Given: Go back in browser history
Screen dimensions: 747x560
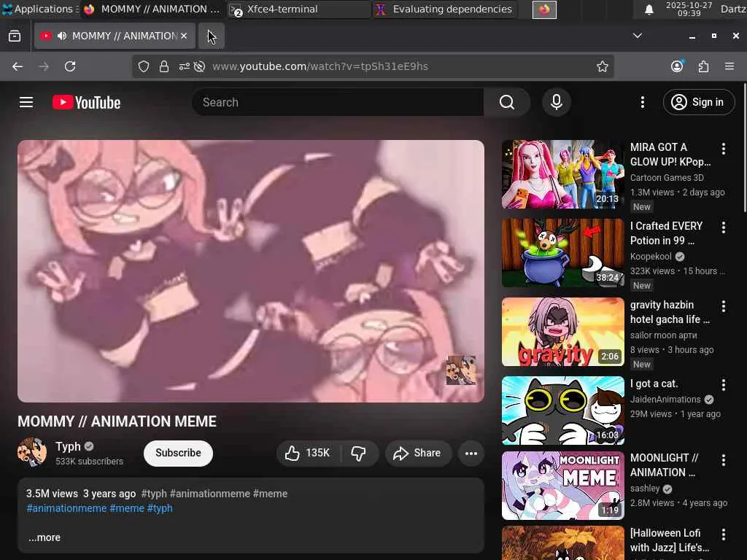Looking at the screenshot, I should point(18,66).
